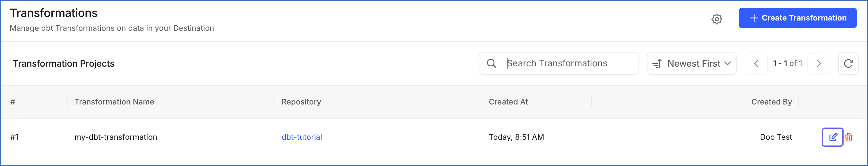
Task: Click the Created At column header
Action: point(508,102)
